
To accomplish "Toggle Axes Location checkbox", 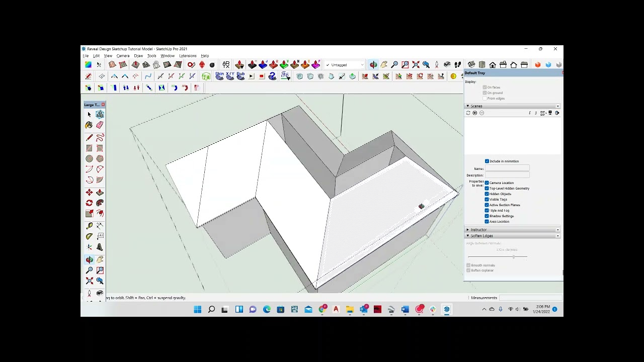I will 487,222.
